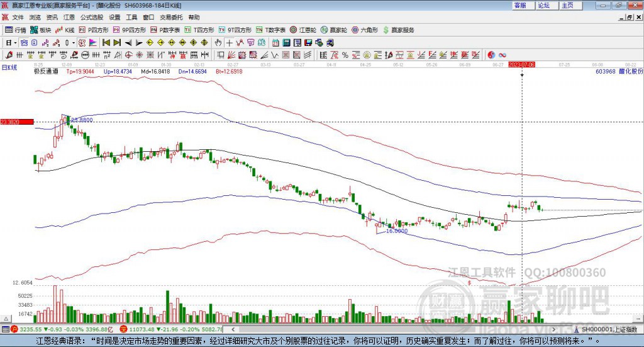Viewport: 644px width, 347px height.
Task: Click the black left arrow icon
Action: pos(128,43)
